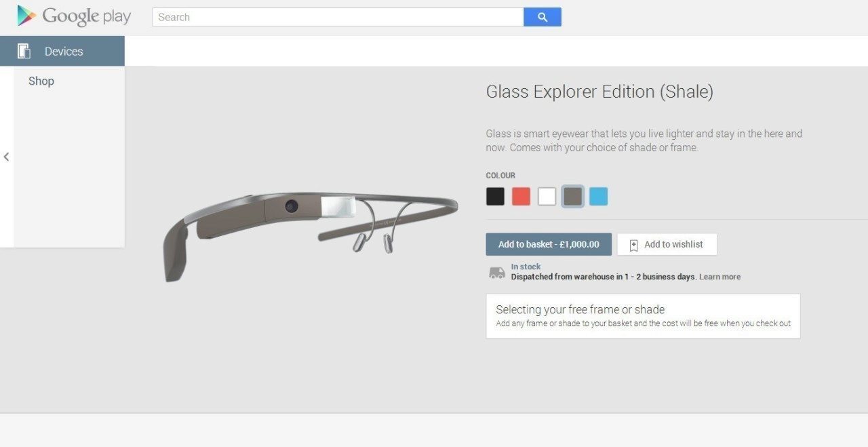
Task: Click the wishlist bookmark icon
Action: (x=633, y=245)
